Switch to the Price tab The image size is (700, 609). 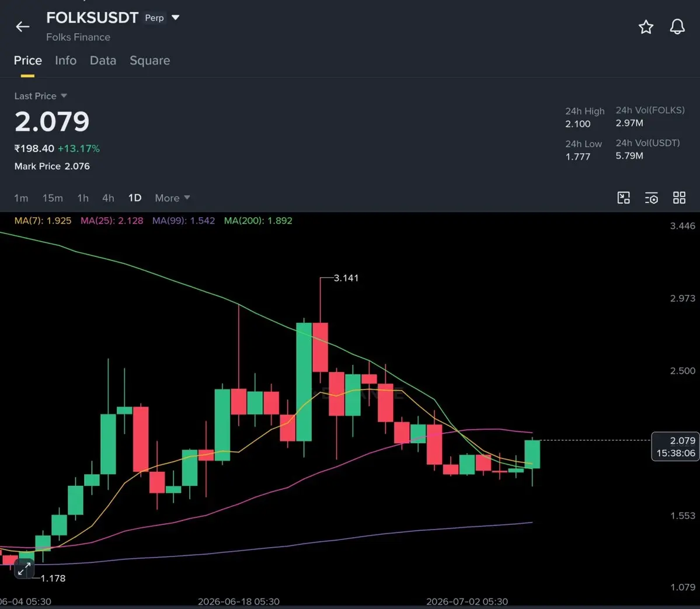pyautogui.click(x=27, y=60)
